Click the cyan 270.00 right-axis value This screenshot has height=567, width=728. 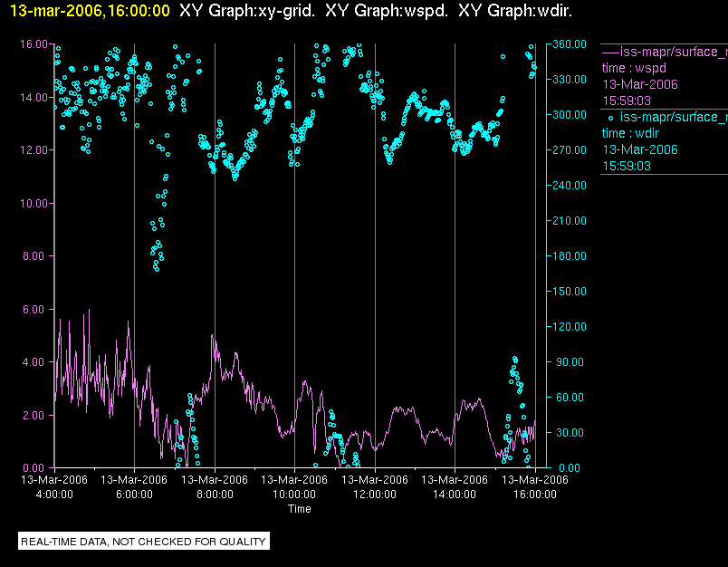click(570, 150)
